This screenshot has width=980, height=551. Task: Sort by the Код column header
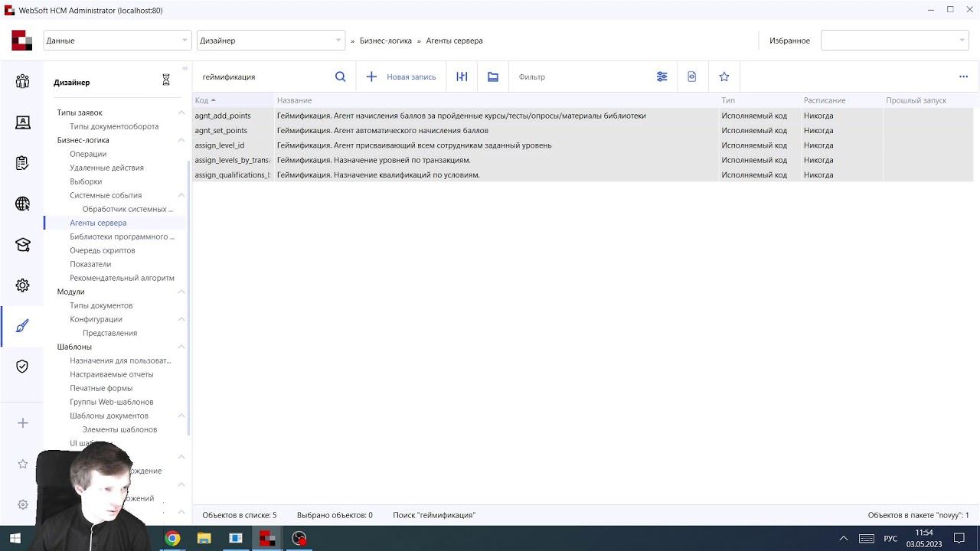point(232,100)
